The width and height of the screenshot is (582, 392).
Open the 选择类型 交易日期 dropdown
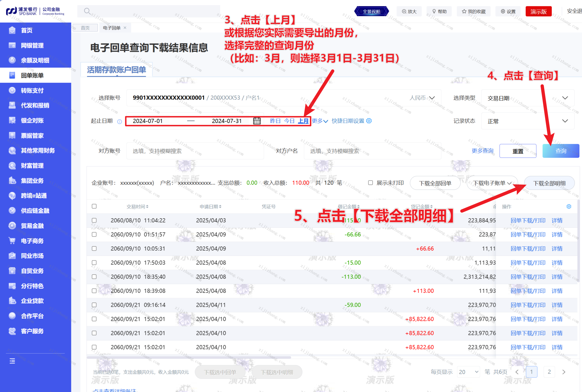click(527, 98)
